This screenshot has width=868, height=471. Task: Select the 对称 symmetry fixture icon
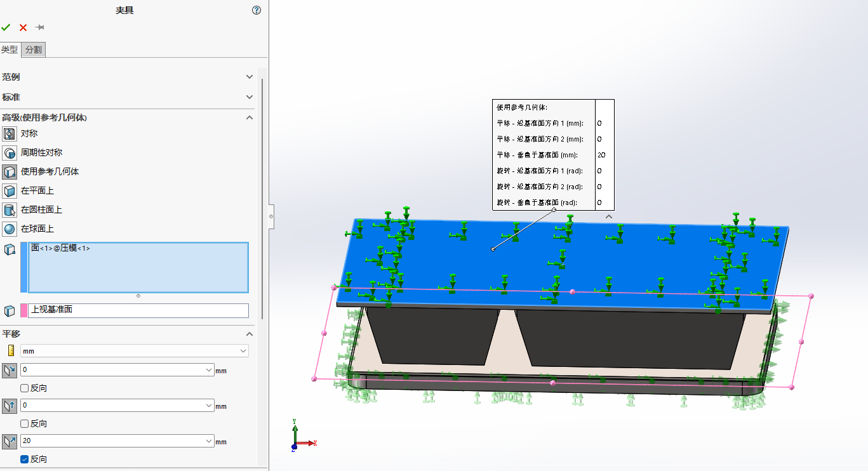[10, 133]
